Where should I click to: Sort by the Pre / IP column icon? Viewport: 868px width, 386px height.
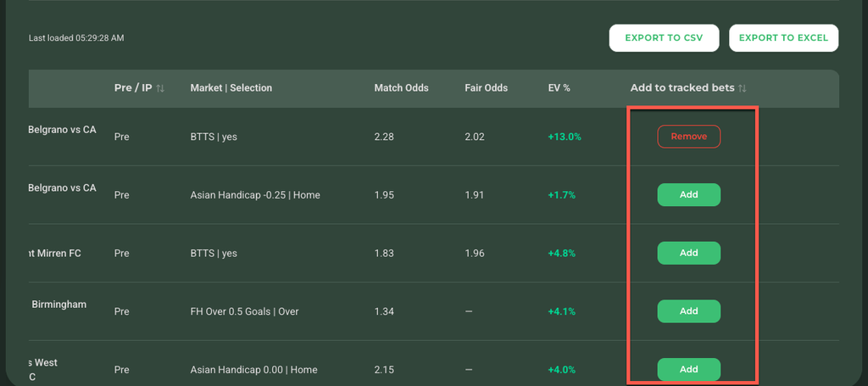tap(160, 88)
